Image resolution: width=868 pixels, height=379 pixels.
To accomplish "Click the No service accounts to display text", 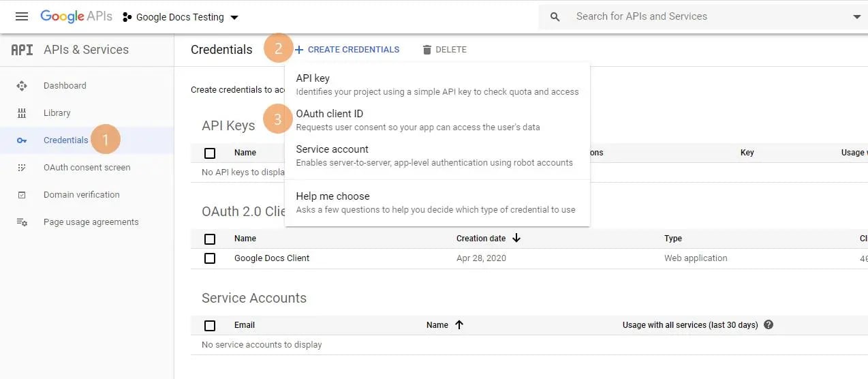I will [262, 345].
